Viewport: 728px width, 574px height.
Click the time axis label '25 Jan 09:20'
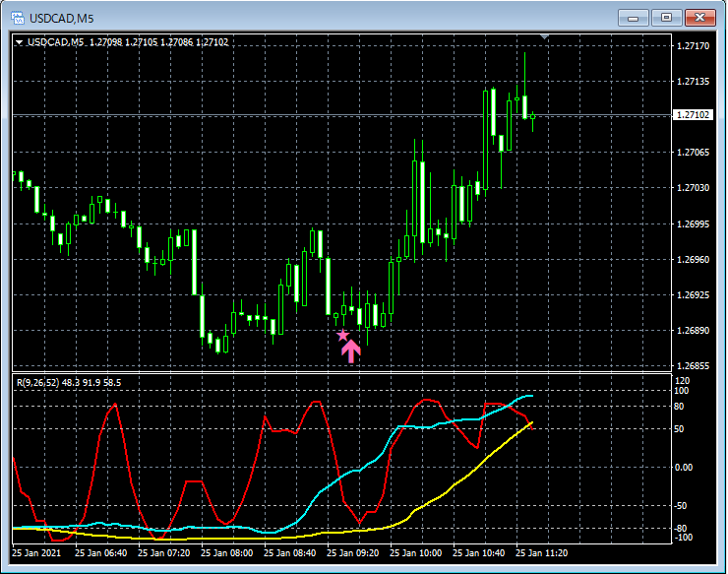click(353, 553)
